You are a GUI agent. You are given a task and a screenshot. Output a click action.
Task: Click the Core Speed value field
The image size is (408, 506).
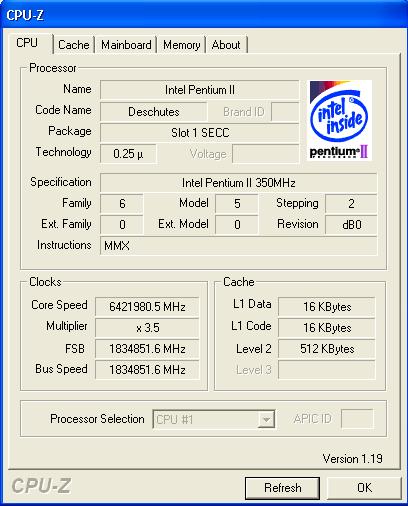147,306
